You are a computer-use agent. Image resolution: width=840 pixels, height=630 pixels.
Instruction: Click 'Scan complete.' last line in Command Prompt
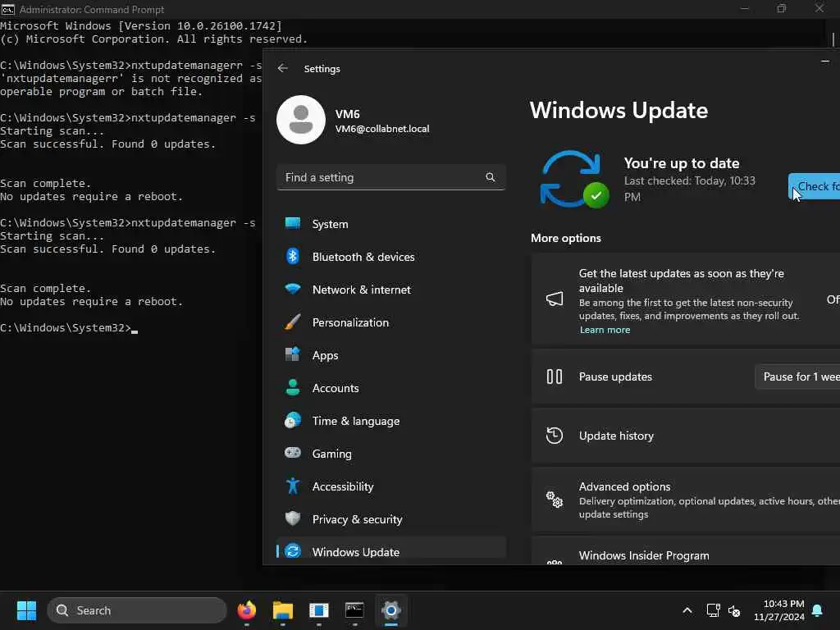(x=46, y=288)
